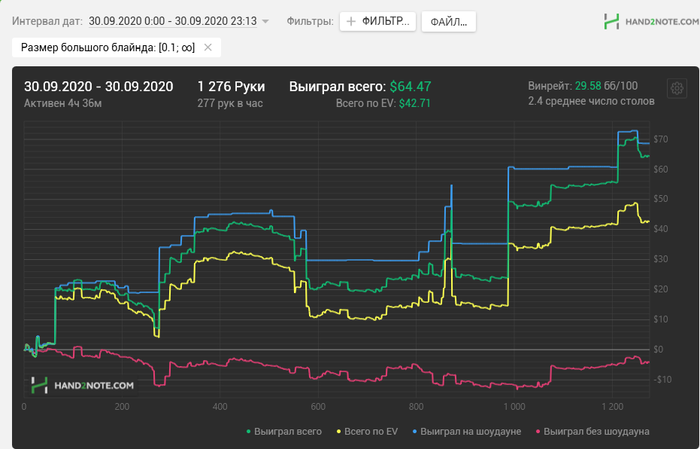
Task: Open the chart settings gear icon
Action: pos(677,88)
